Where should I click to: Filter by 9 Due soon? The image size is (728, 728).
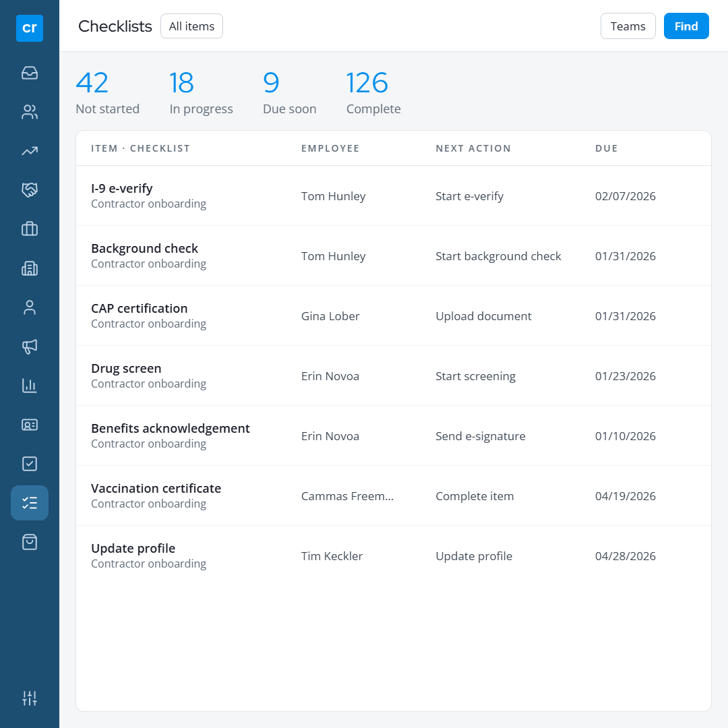coord(290,92)
